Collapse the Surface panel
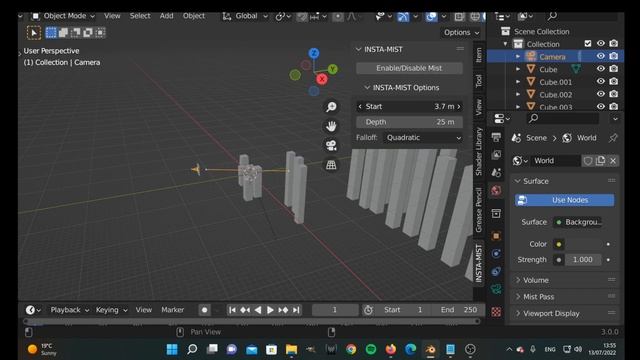The image size is (640, 360). click(565, 181)
